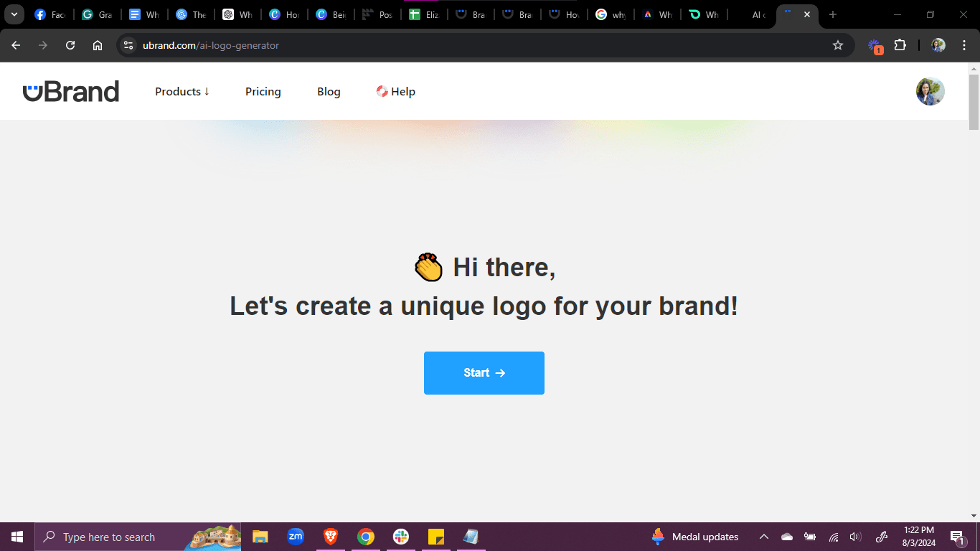Screen dimensions: 980x551
Task: Go to the Pricing page
Action: click(263, 91)
